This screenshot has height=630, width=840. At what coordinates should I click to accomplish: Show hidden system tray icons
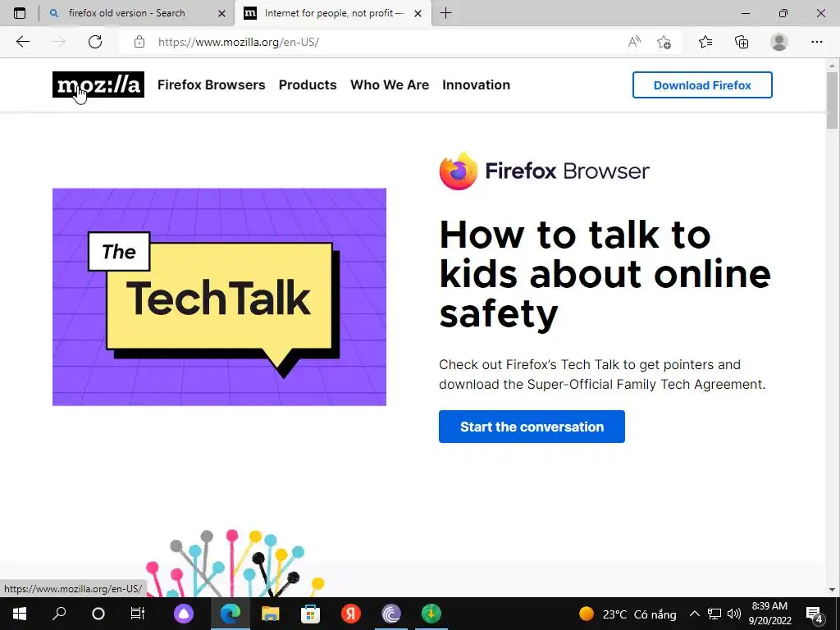(x=694, y=614)
